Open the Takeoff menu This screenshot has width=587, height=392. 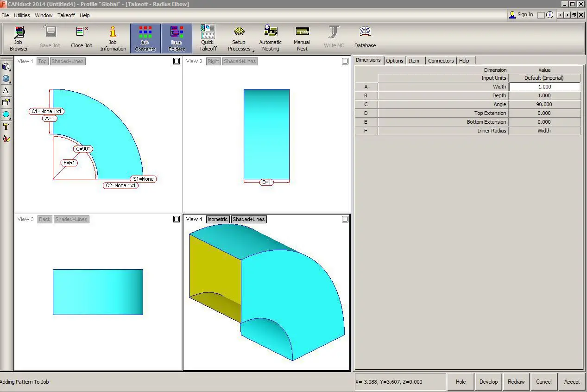66,15
